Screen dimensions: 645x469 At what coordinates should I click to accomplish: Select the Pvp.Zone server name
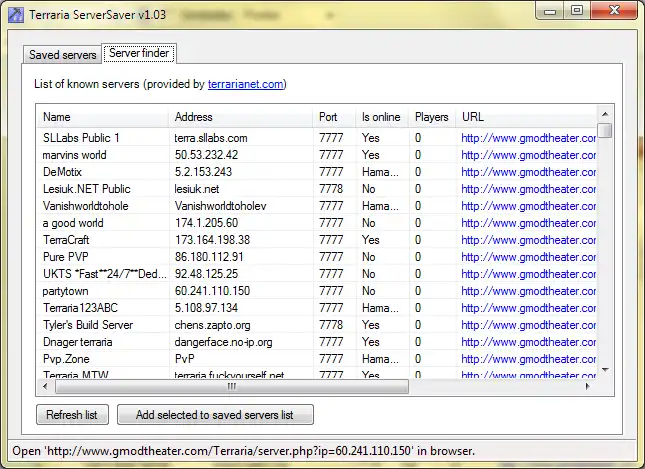[x=66, y=359]
